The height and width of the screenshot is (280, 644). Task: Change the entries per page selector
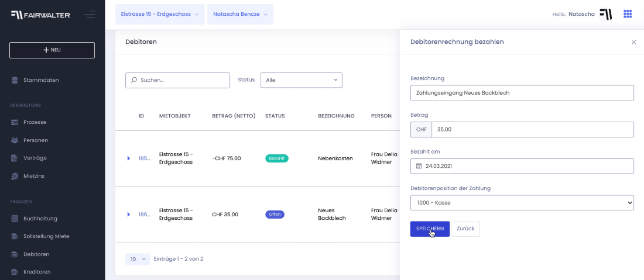(138, 258)
